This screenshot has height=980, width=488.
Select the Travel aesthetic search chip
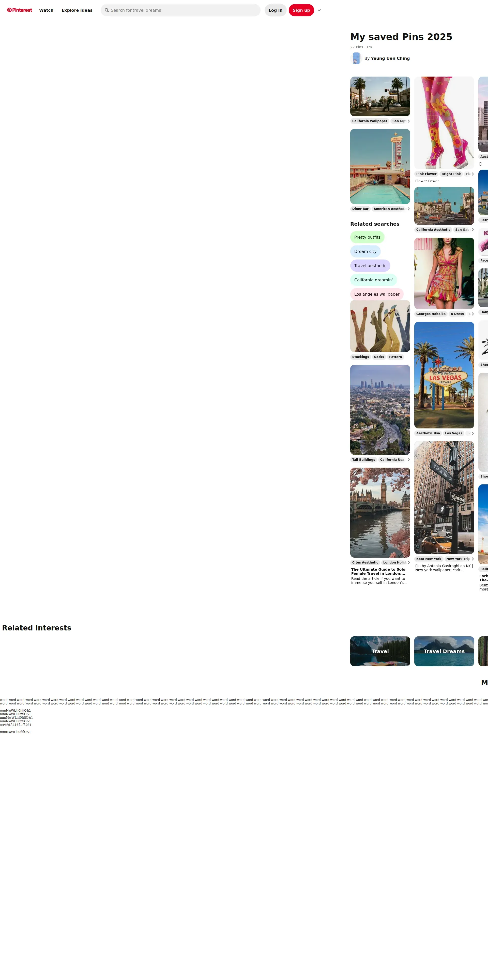370,266
